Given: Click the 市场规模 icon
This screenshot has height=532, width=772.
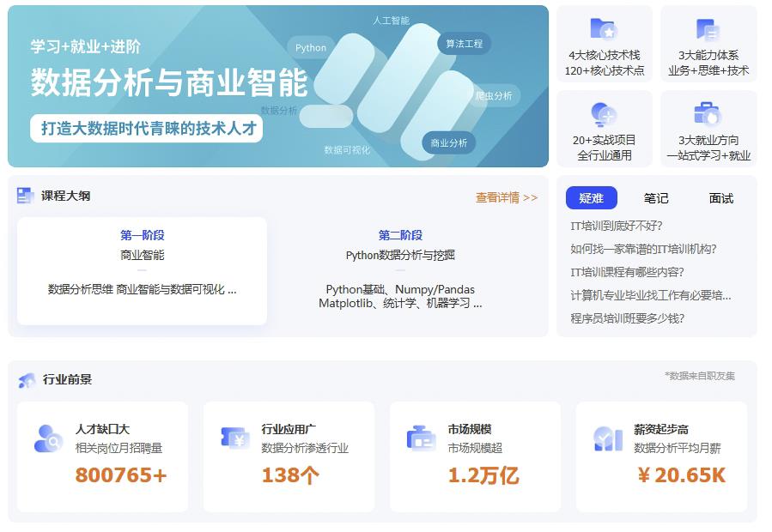Looking at the screenshot, I should point(421,438).
